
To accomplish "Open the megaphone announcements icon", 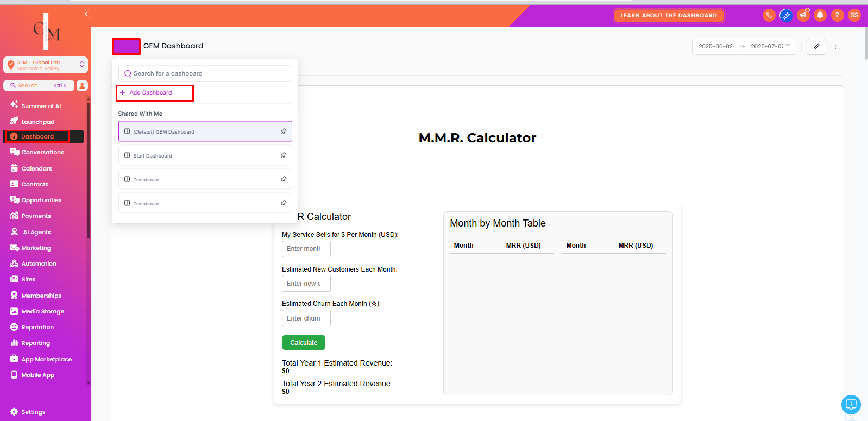I will [803, 15].
